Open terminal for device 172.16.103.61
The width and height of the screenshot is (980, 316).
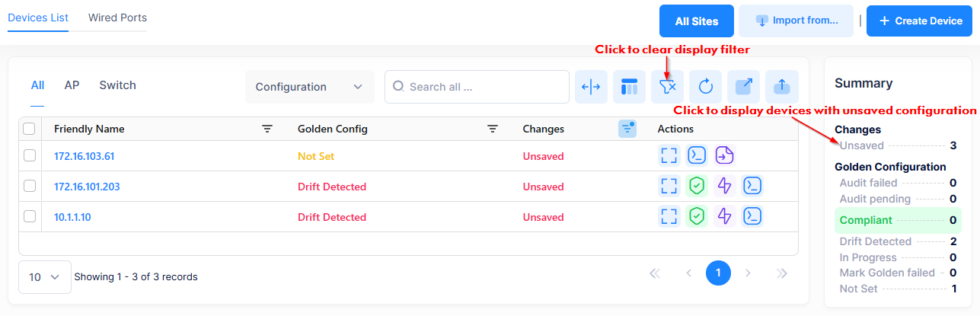697,156
